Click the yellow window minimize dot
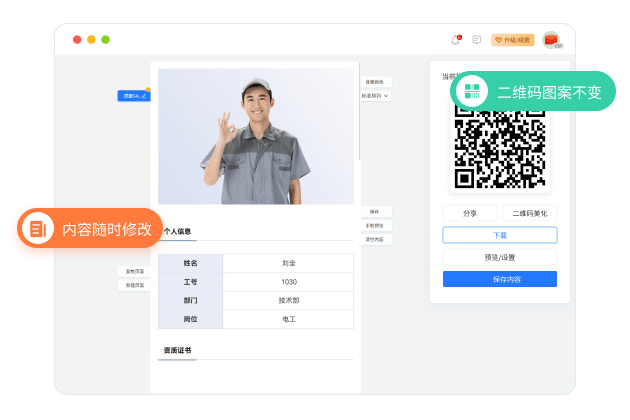 click(91, 39)
